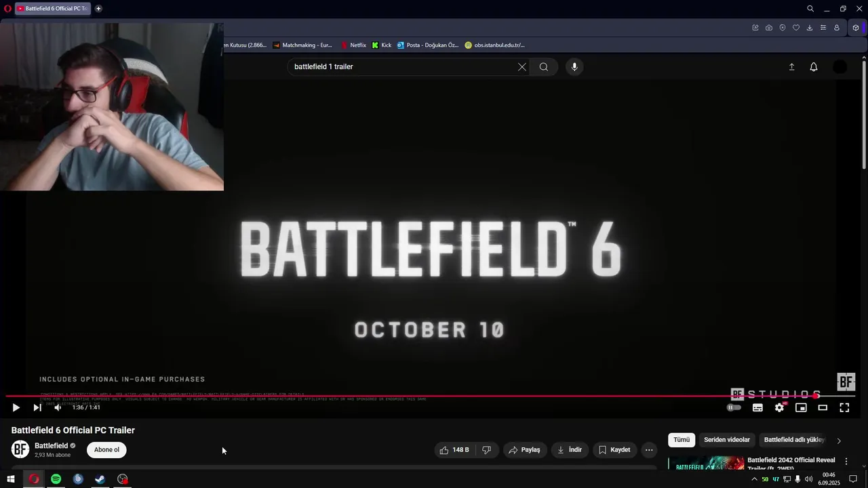Dislike the video thumbs-down button
This screenshot has height=488, width=868.
click(487, 450)
